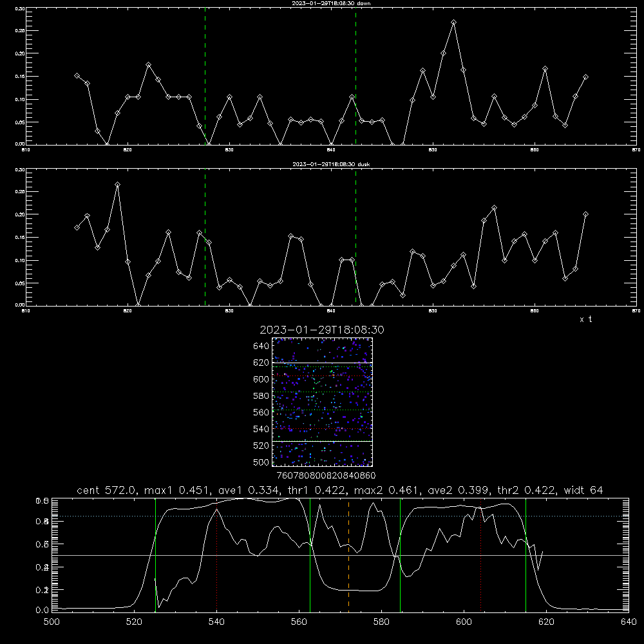Click the left green dashed line in the dusk plot
Screen dimensions: 644x644
coord(205,238)
